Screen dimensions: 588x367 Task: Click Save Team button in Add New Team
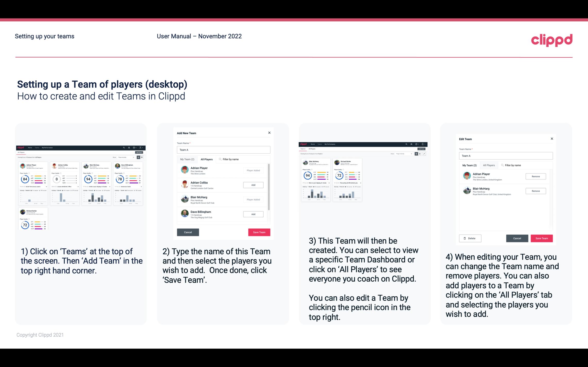[x=259, y=232]
